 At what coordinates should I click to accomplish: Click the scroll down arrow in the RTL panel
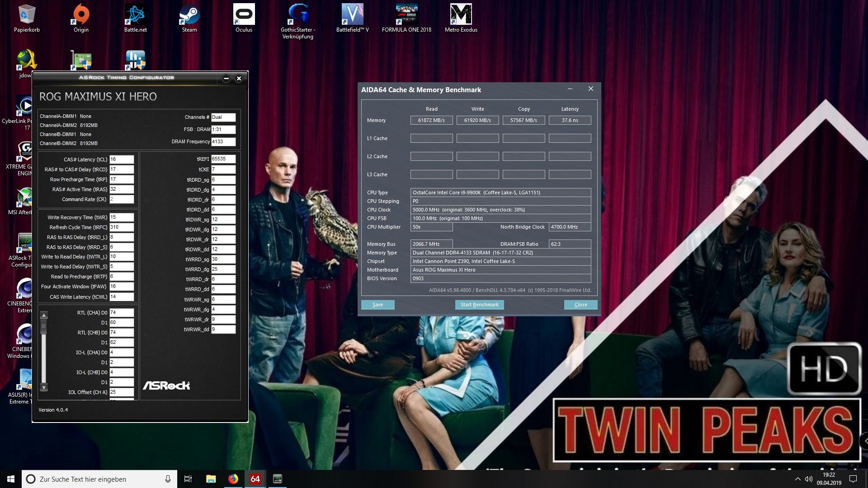(x=44, y=387)
